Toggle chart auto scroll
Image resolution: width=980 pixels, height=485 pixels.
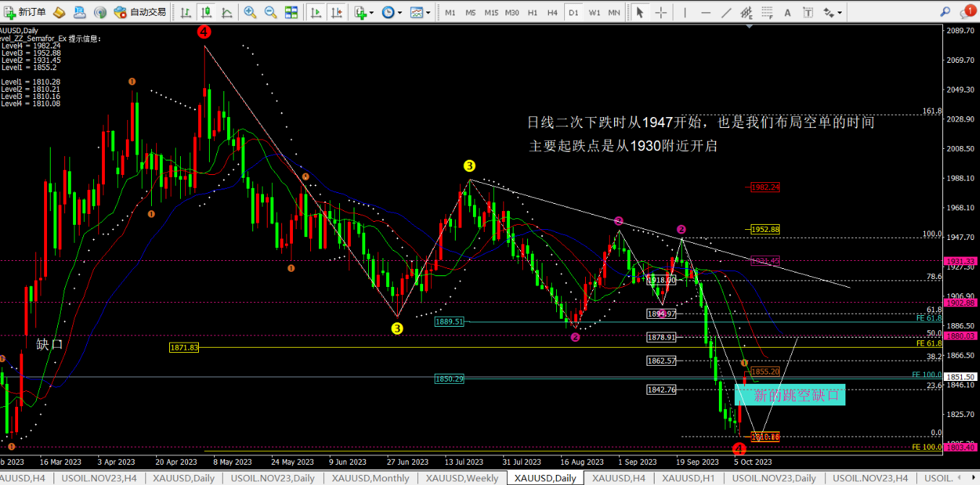(x=316, y=12)
